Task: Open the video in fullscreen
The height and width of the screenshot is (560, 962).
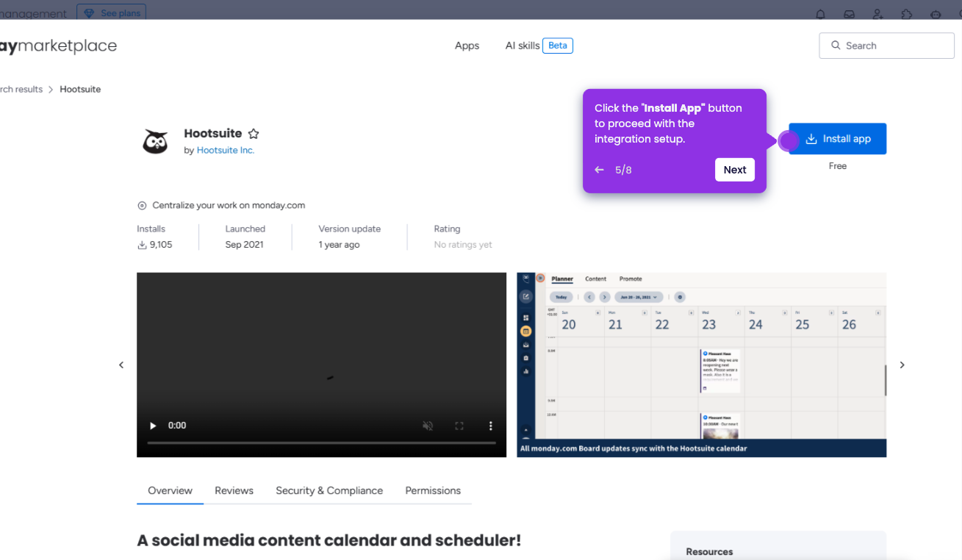Action: (x=459, y=426)
